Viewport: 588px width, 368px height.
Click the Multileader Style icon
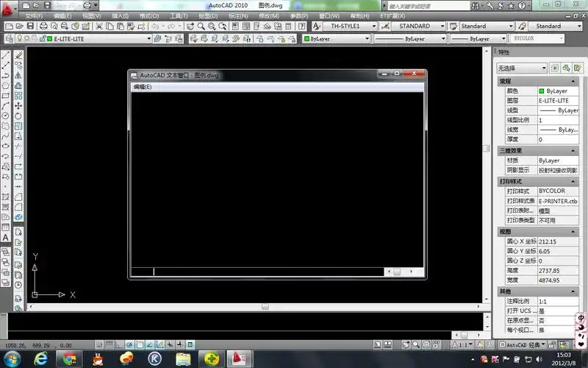click(522, 26)
